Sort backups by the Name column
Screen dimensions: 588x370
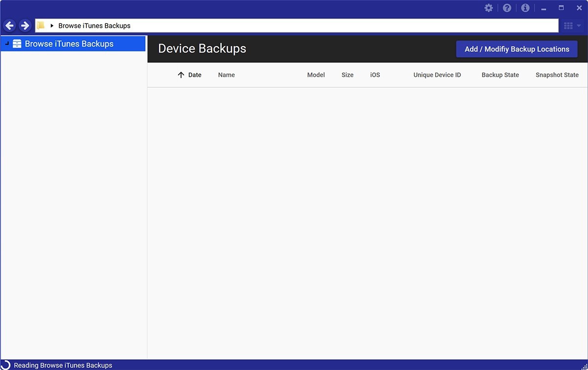[226, 74]
